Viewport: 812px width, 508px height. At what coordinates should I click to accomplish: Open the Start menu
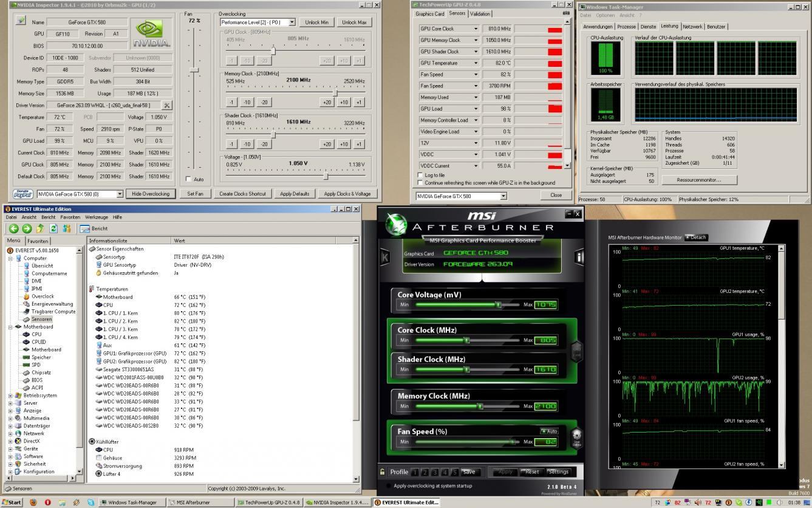pyautogui.click(x=12, y=503)
